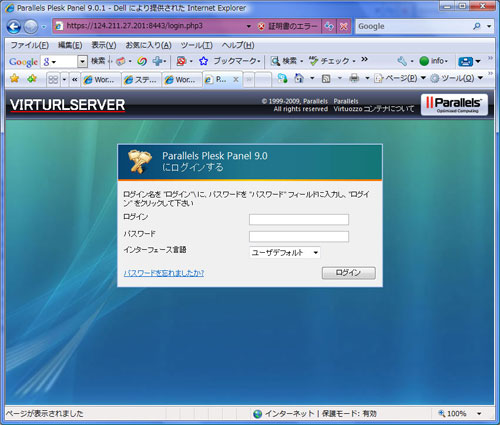Click the blue printer toolbar icon
This screenshot has height=425, width=500.
[x=465, y=61]
